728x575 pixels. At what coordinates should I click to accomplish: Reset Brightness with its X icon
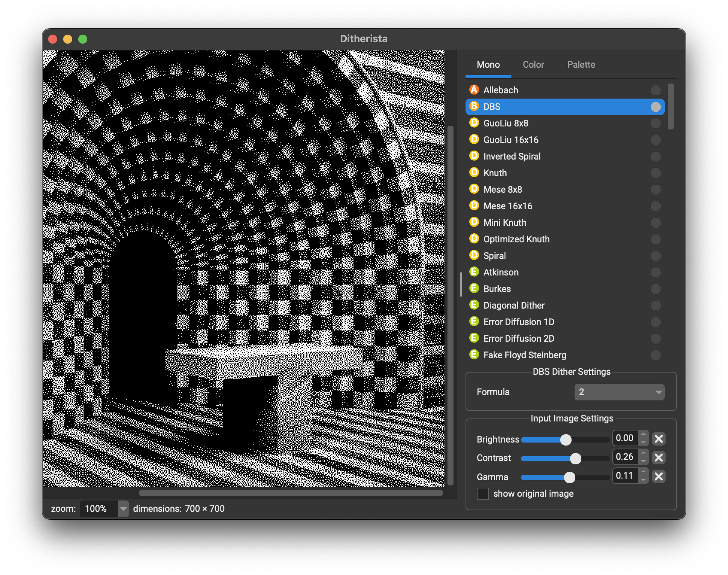point(658,439)
